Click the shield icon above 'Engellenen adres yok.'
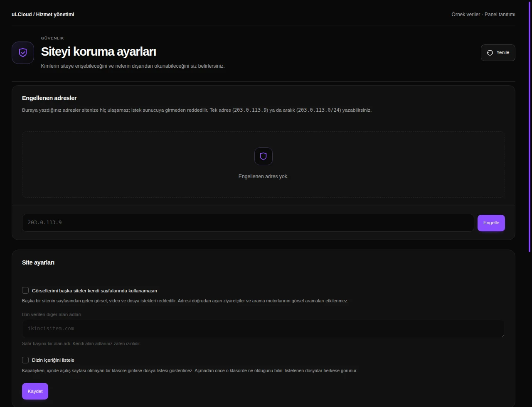This screenshot has height=407, width=532. pos(264,156)
